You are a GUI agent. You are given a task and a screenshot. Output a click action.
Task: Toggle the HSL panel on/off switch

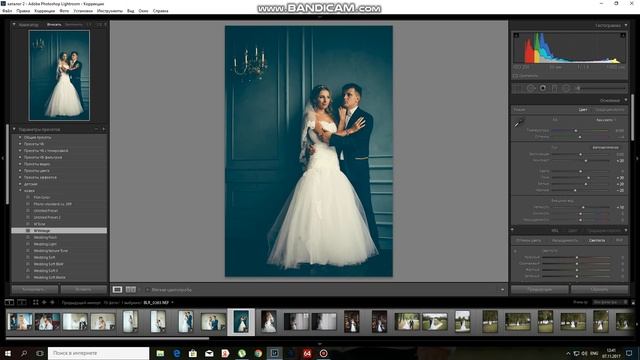pyautogui.click(x=513, y=230)
